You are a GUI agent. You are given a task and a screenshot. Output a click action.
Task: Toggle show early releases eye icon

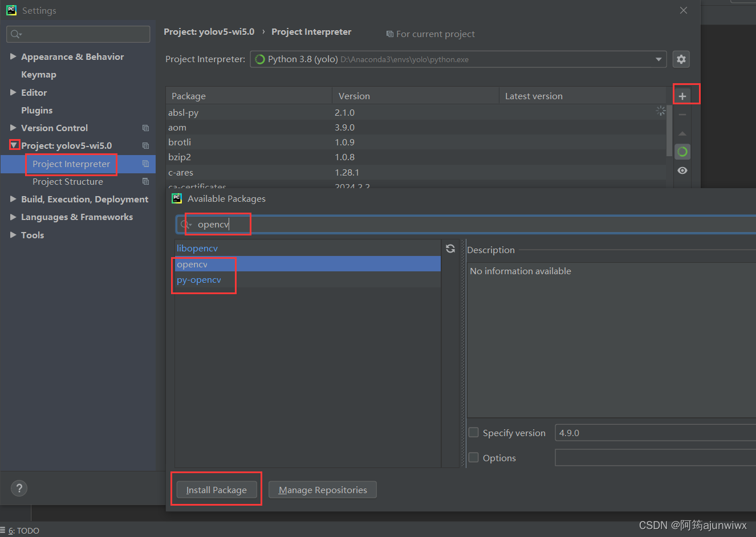coord(682,170)
